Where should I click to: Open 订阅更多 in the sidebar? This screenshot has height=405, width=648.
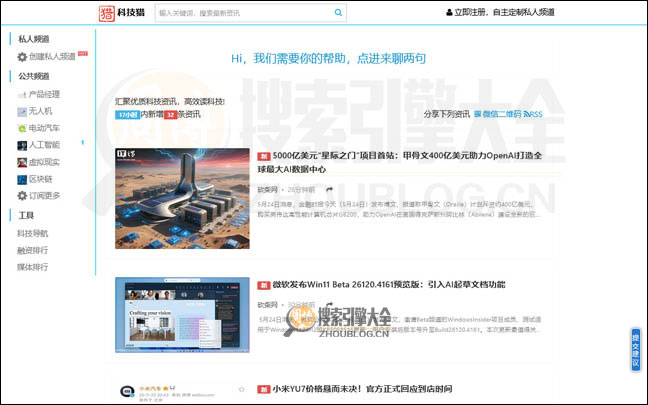click(x=44, y=195)
